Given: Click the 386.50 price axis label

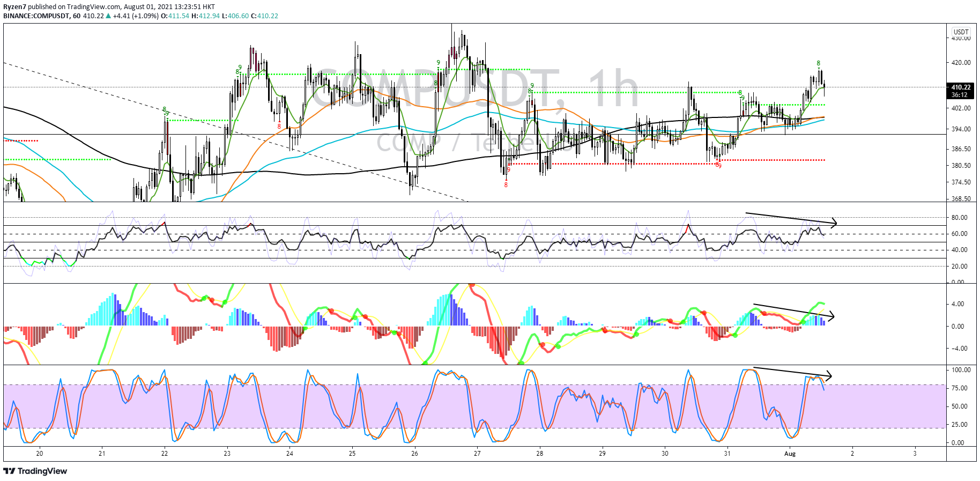Looking at the screenshot, I should 961,149.
